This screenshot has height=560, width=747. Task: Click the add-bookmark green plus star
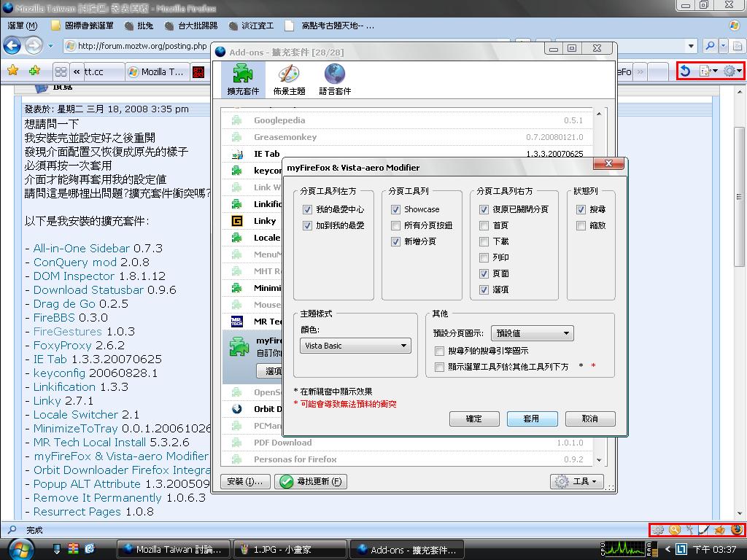pyautogui.click(x=34, y=71)
